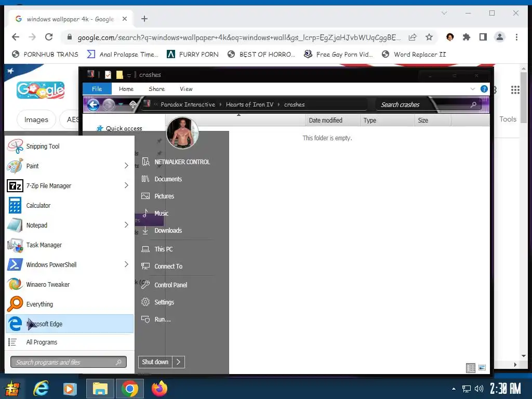Open Everything search app
Image resolution: width=532 pixels, height=399 pixels.
pyautogui.click(x=70, y=304)
